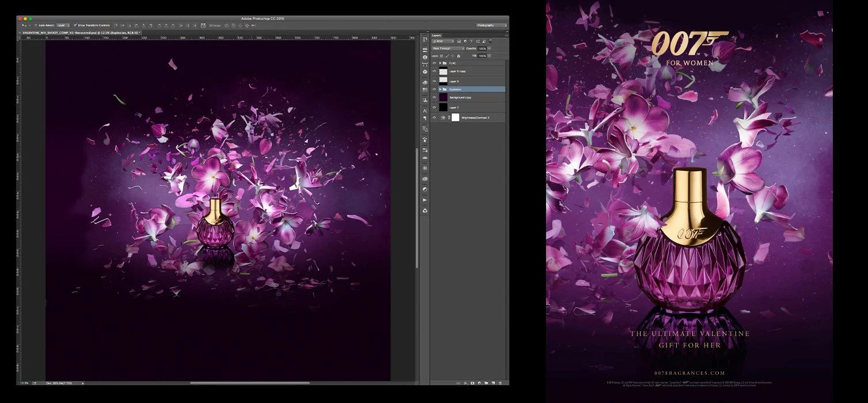Screen dimensions: 868x403
Task: Open the Properties panel icon in dock
Action: (x=425, y=50)
